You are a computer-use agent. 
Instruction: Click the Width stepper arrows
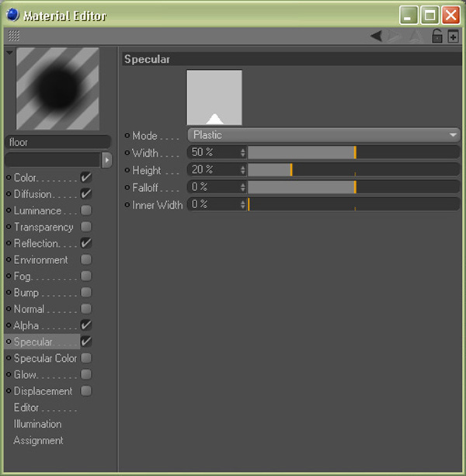coord(242,152)
